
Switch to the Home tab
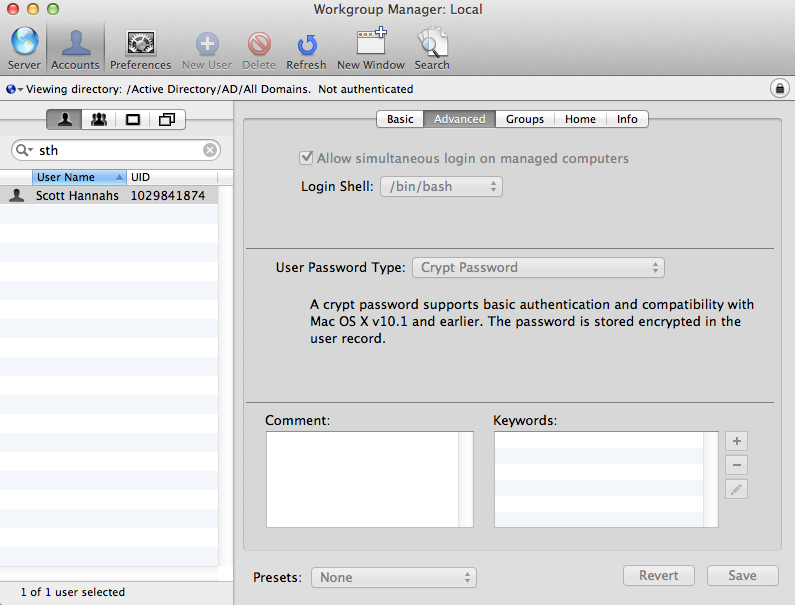580,119
